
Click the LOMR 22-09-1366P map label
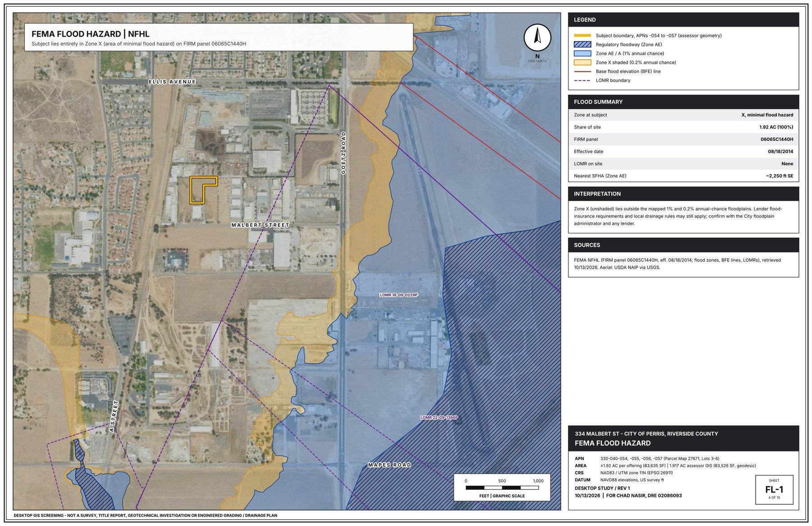tap(439, 418)
